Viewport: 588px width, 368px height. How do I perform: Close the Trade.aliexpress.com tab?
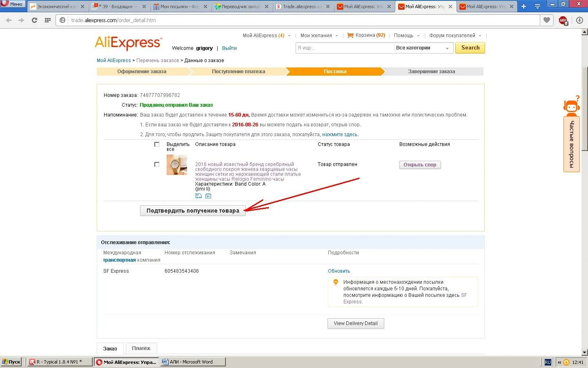(x=328, y=7)
